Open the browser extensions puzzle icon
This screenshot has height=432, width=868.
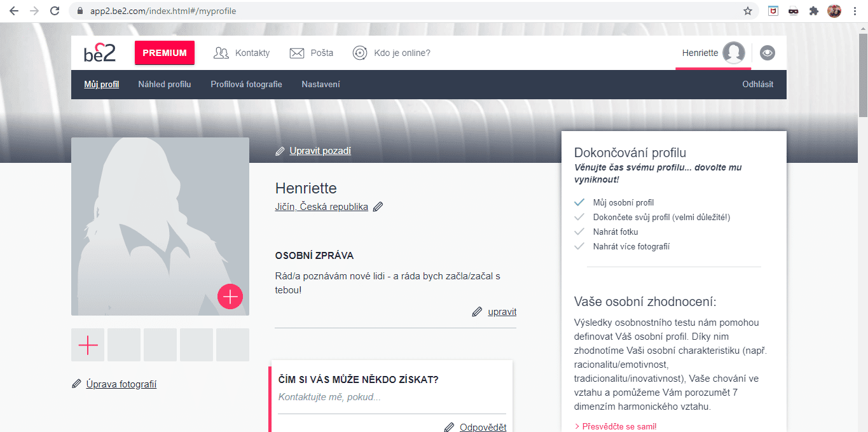coord(813,11)
